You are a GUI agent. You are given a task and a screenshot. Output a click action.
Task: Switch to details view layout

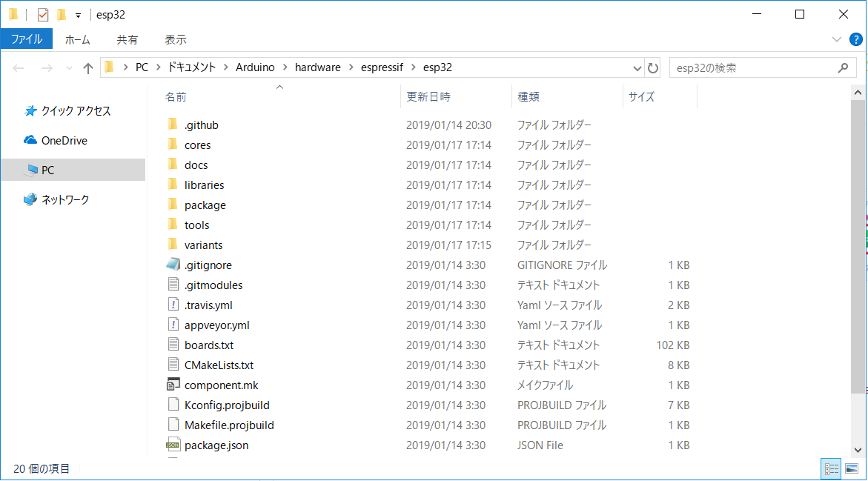832,469
